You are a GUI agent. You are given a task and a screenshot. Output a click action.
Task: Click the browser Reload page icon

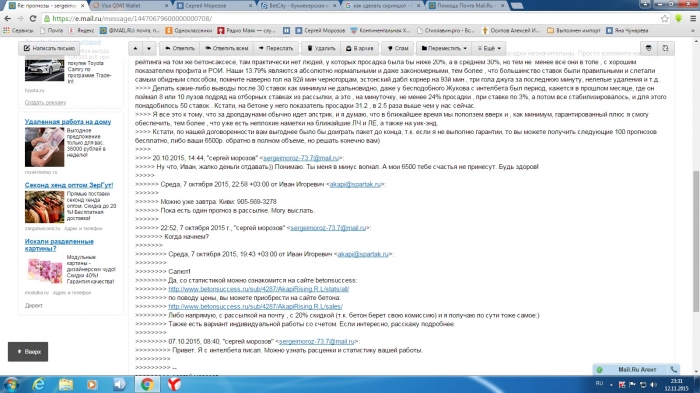tap(33, 18)
